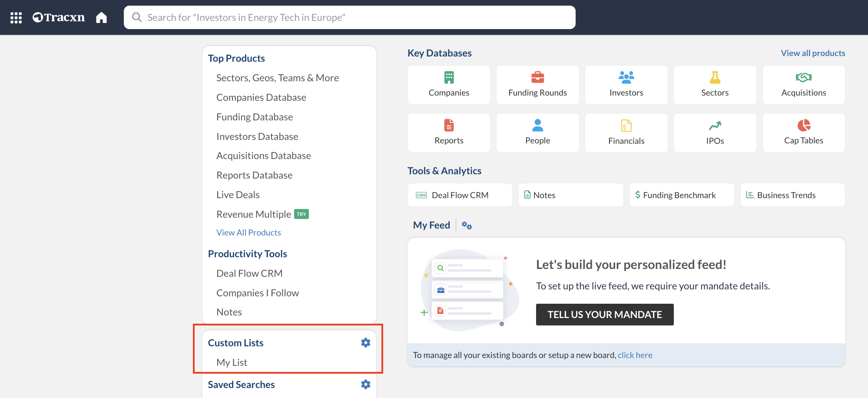868x398 pixels.
Task: Open the Companies database tile
Action: pyautogui.click(x=449, y=85)
